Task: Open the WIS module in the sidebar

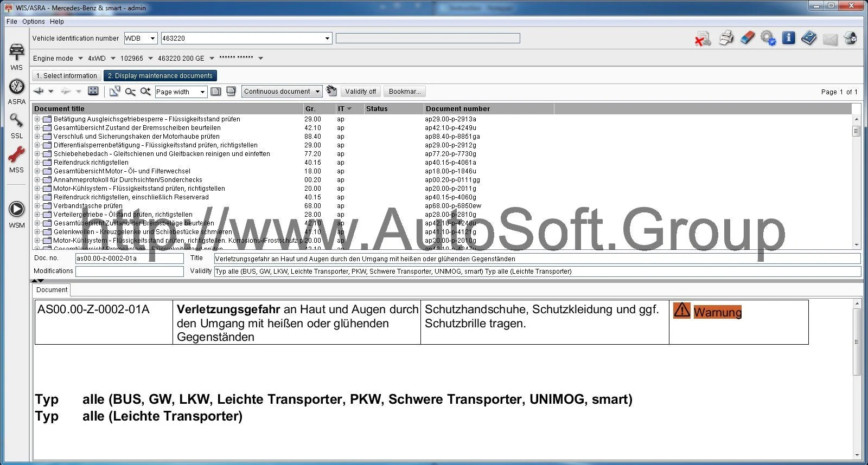Action: [x=17, y=56]
